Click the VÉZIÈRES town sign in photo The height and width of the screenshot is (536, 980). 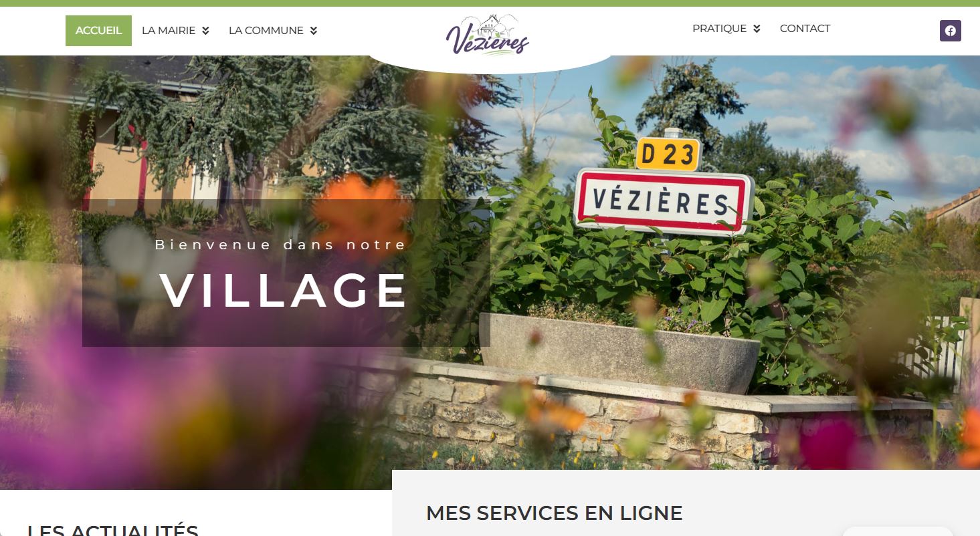pos(663,202)
